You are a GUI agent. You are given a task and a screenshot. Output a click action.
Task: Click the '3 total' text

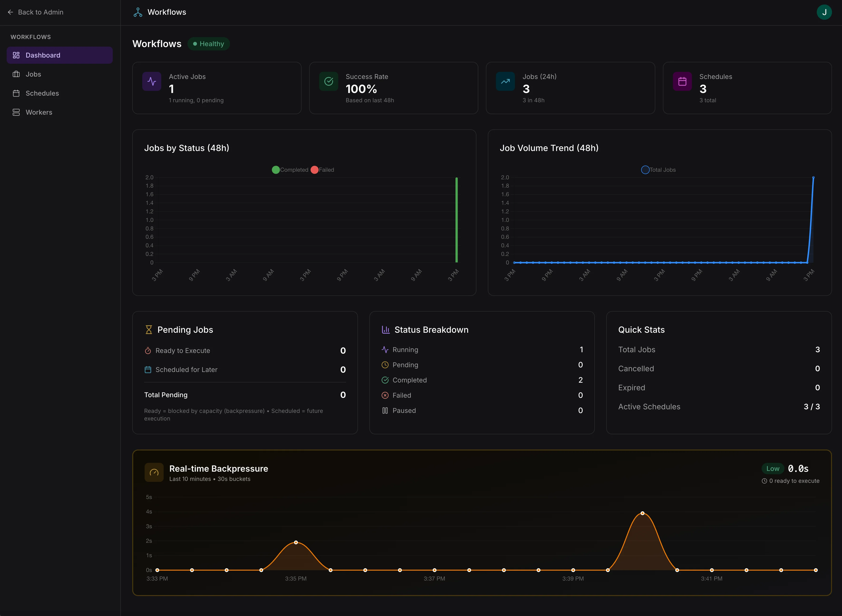tap(707, 100)
